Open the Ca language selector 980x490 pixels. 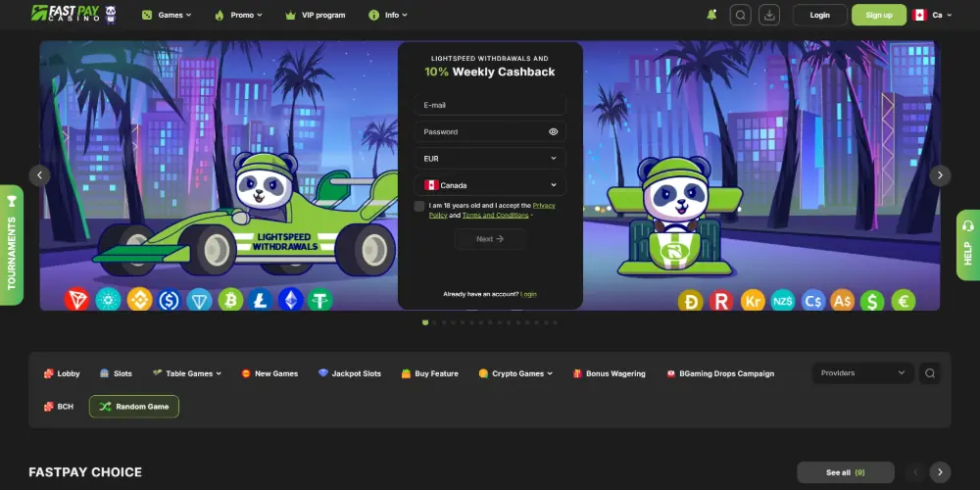coord(932,15)
